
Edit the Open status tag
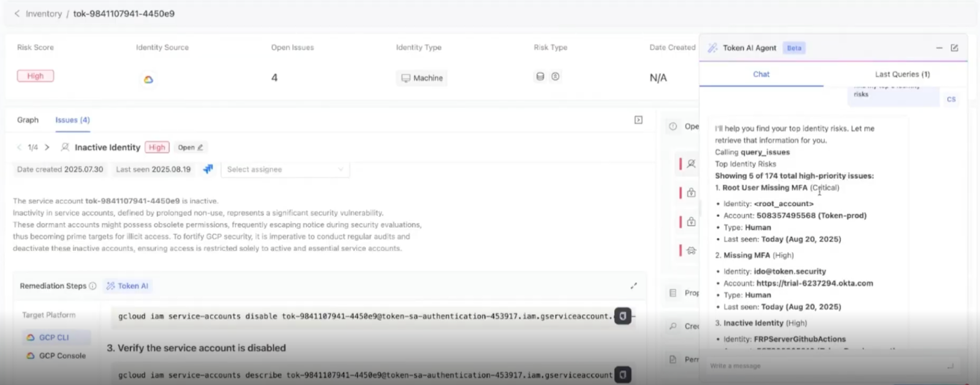[x=190, y=148]
